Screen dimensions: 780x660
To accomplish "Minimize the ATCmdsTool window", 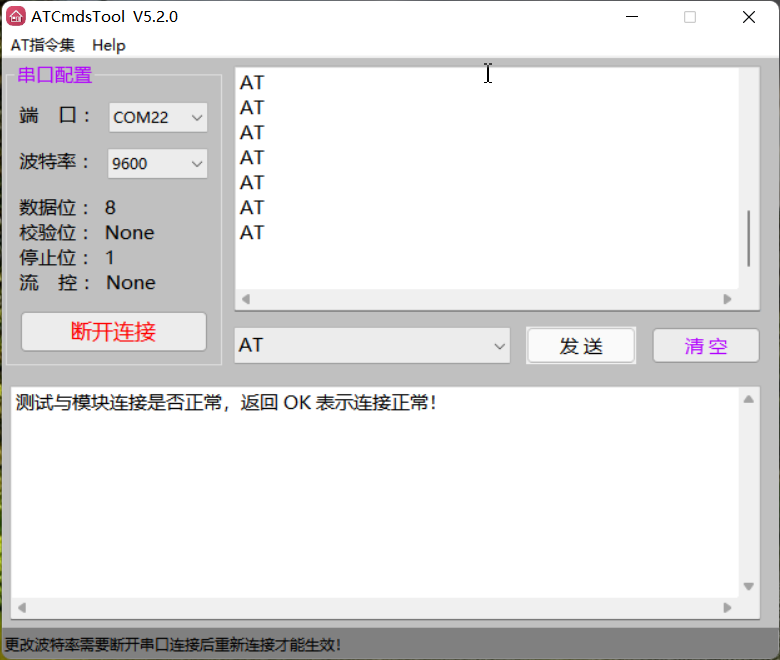I will tap(632, 17).
